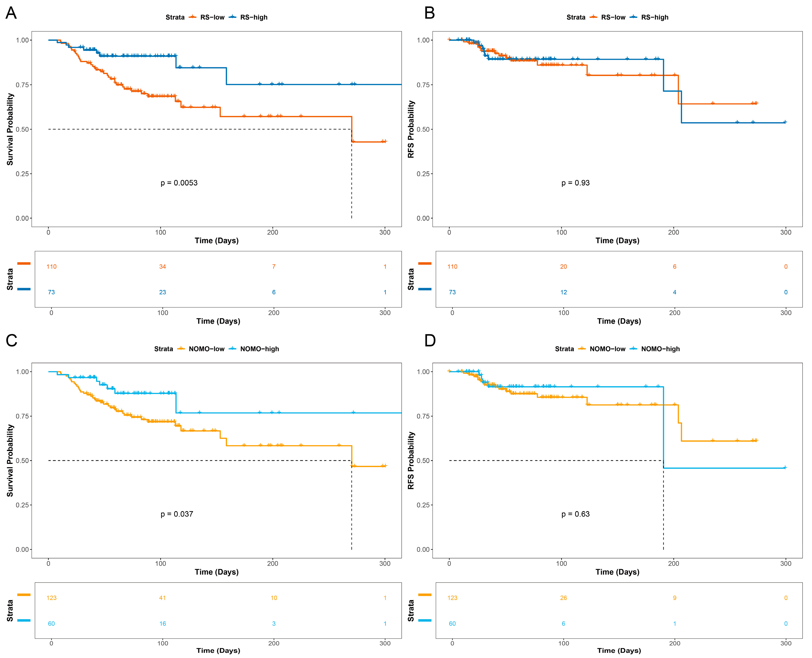Click the orange strata bar in panel A risk table

pyautogui.click(x=24, y=264)
